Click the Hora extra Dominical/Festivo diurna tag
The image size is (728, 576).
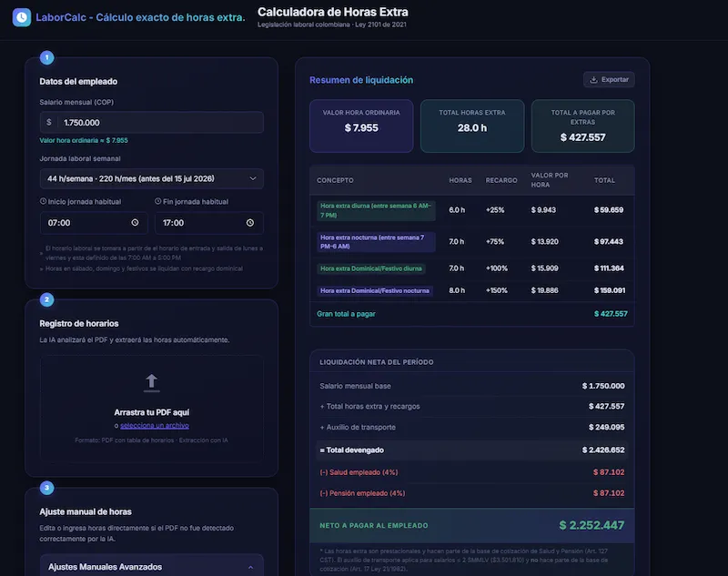371,268
